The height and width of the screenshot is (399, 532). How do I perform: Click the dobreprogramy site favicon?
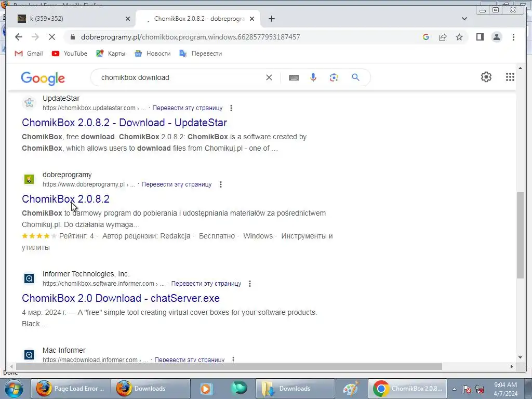tap(29, 179)
